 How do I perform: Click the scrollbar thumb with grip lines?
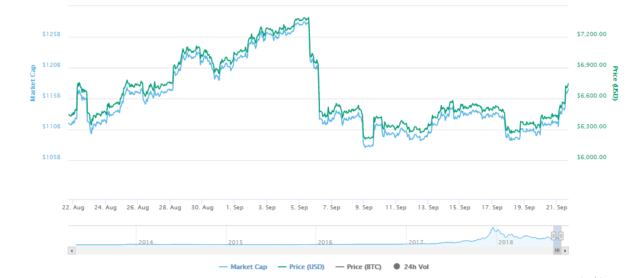click(x=557, y=251)
